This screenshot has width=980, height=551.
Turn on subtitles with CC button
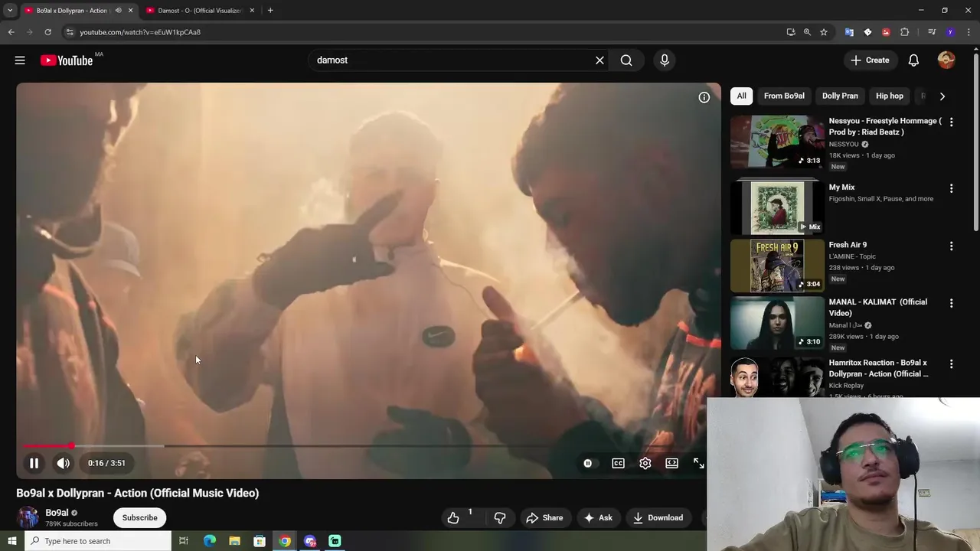[x=618, y=463]
